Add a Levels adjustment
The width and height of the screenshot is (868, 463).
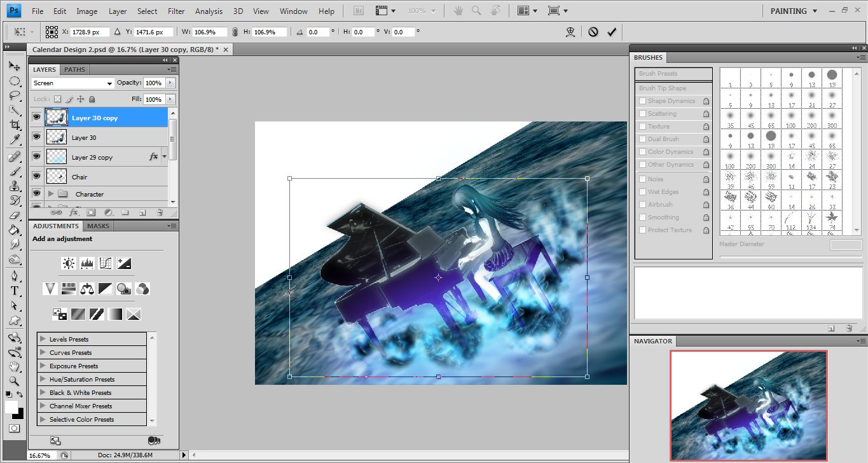click(87, 263)
